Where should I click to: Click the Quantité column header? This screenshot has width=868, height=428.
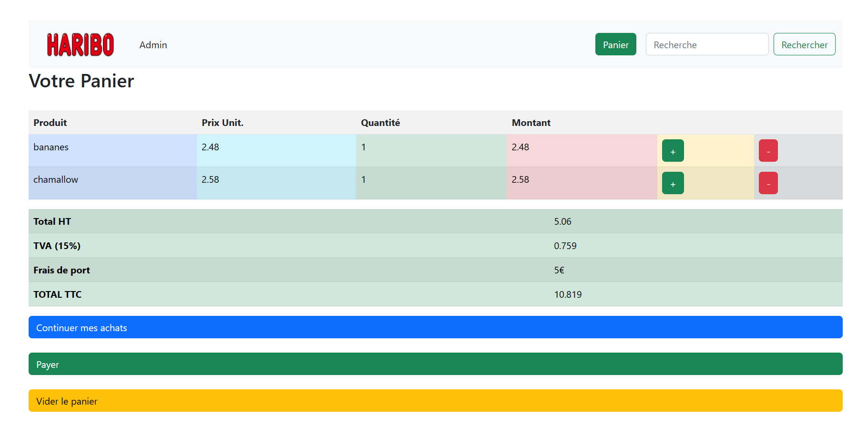click(x=380, y=123)
